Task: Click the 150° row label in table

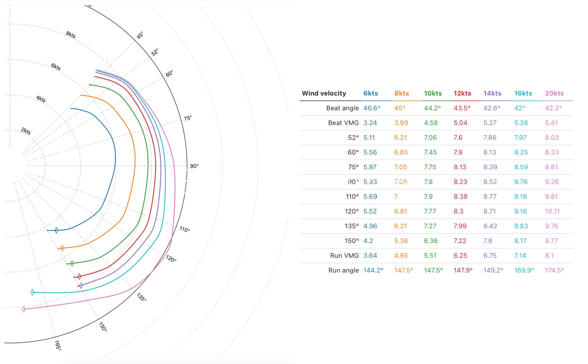Action: pos(352,241)
